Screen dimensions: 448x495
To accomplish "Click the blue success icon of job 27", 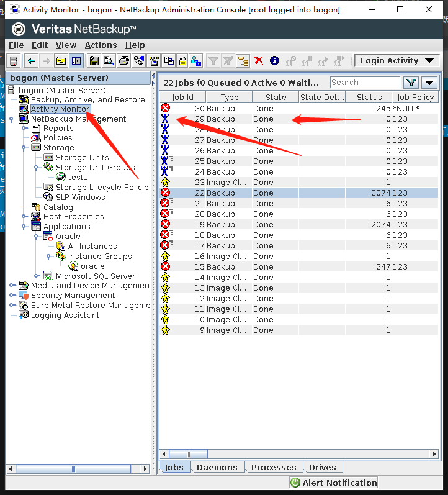I will (164, 140).
